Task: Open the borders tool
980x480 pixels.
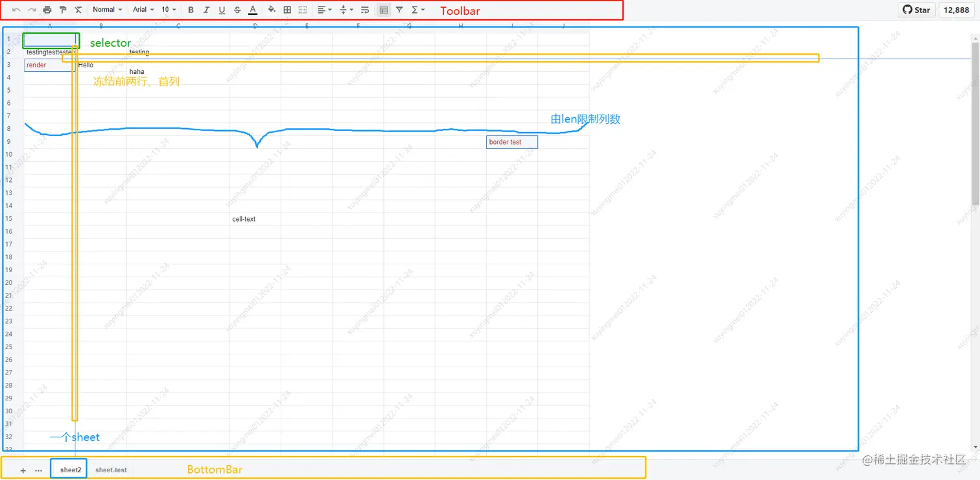Action: pyautogui.click(x=286, y=10)
